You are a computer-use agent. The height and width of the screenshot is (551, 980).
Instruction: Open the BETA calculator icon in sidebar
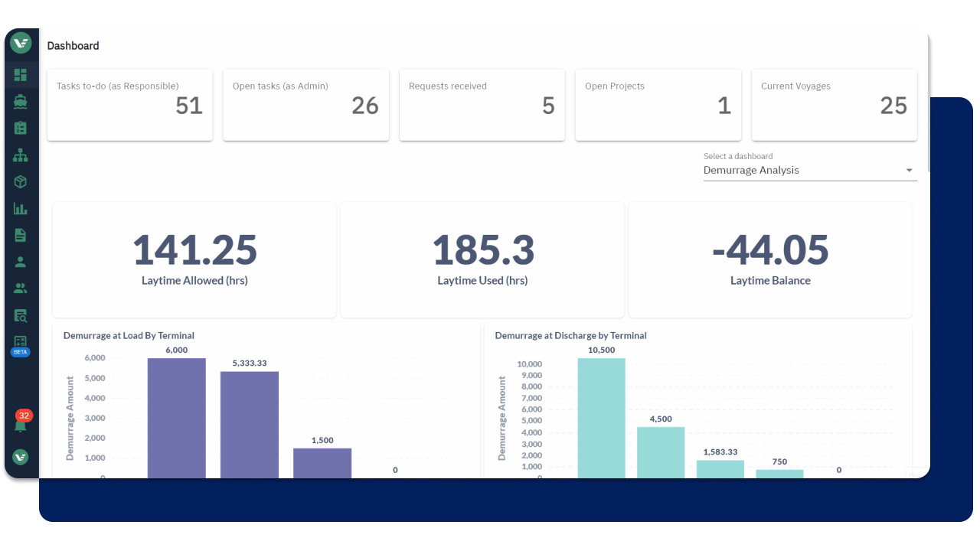tap(21, 345)
